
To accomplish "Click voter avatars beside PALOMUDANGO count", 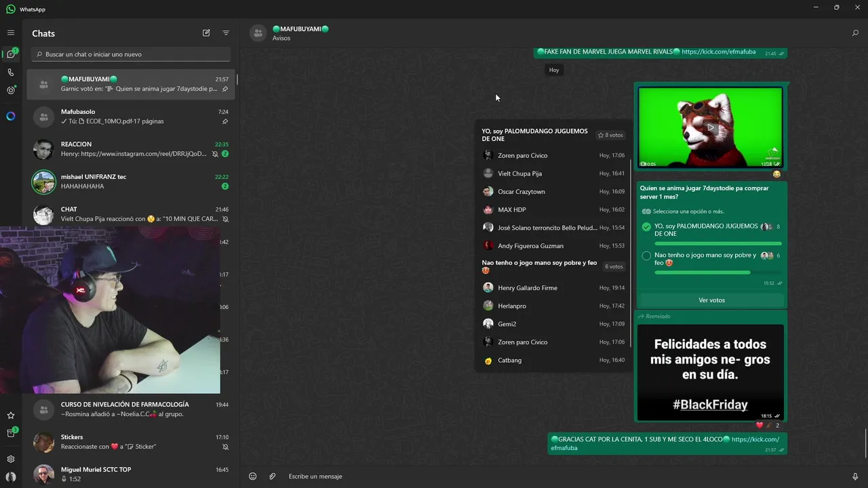I will click(767, 227).
